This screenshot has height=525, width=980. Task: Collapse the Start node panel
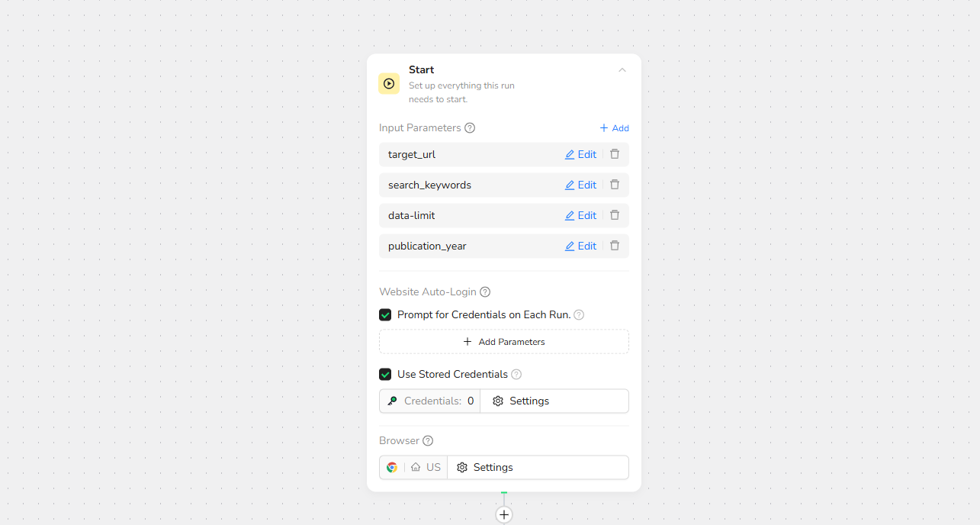tap(622, 70)
